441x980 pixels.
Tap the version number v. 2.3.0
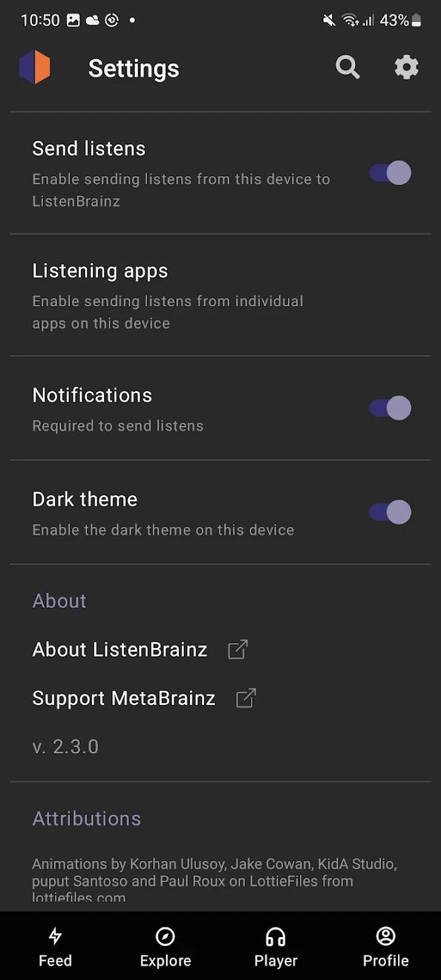point(65,747)
